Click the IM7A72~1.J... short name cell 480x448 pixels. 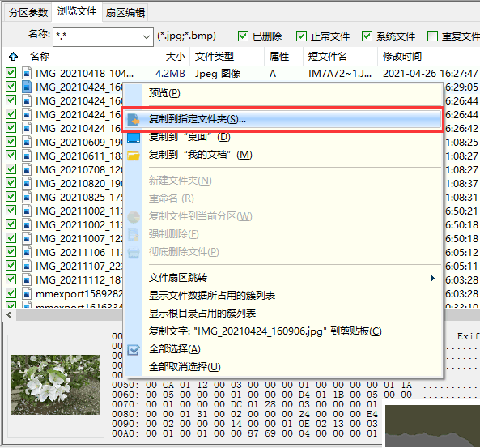340,74
